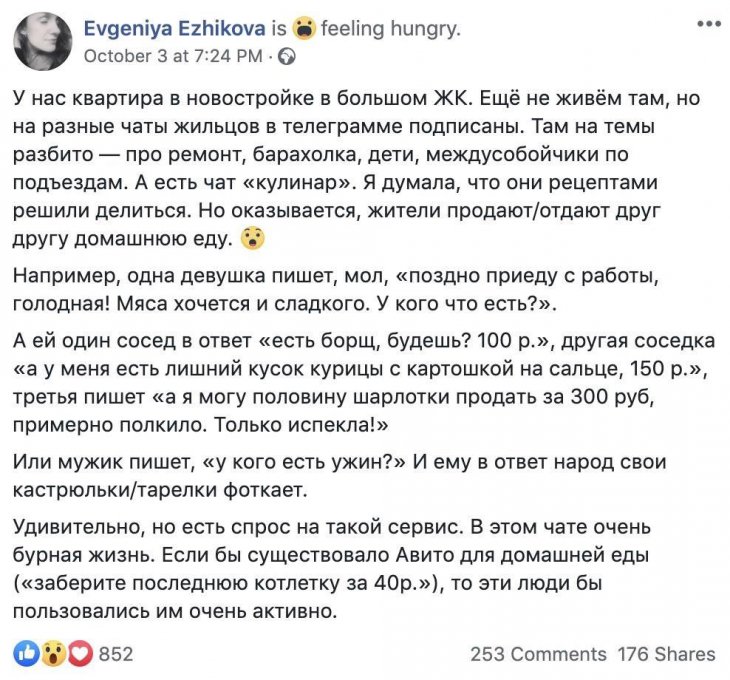730x680 pixels.
Task: View the 176 Shares list
Action: 667,654
